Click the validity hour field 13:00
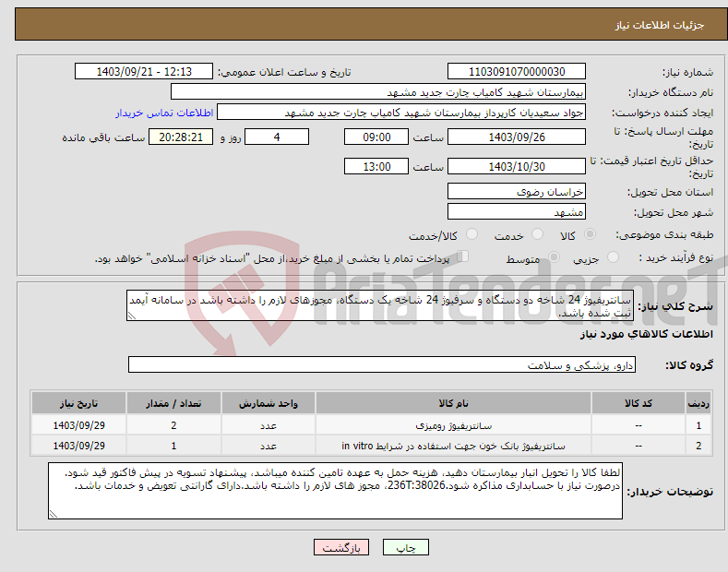 (376, 166)
